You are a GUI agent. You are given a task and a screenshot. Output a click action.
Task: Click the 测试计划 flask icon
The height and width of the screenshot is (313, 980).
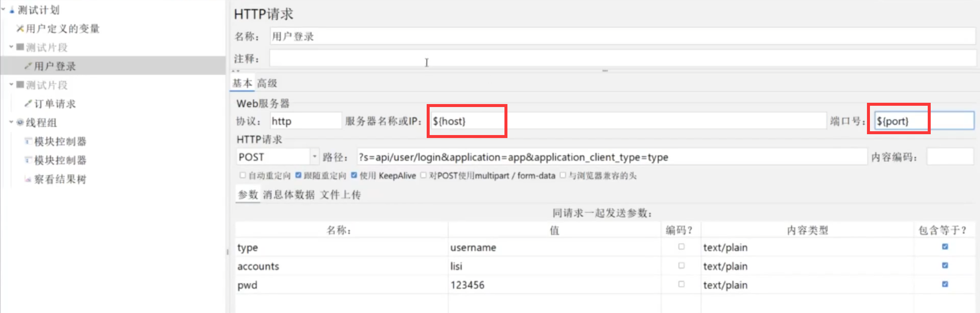point(12,10)
